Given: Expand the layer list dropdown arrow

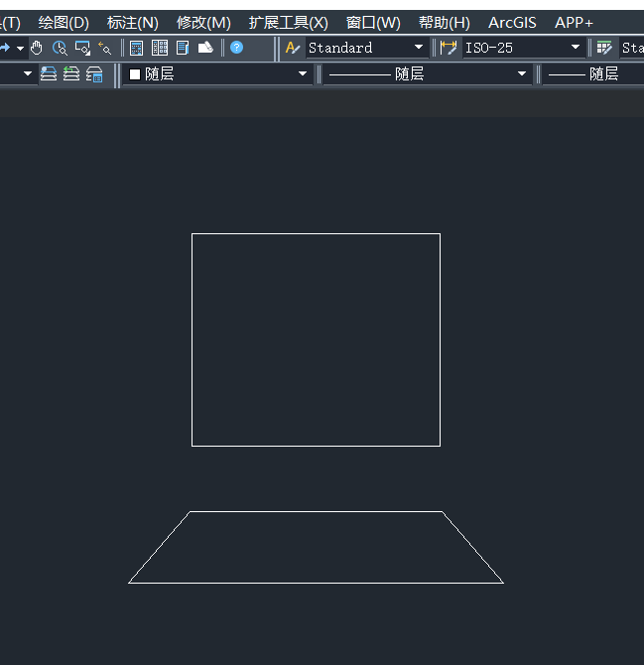Looking at the screenshot, I should tap(28, 73).
